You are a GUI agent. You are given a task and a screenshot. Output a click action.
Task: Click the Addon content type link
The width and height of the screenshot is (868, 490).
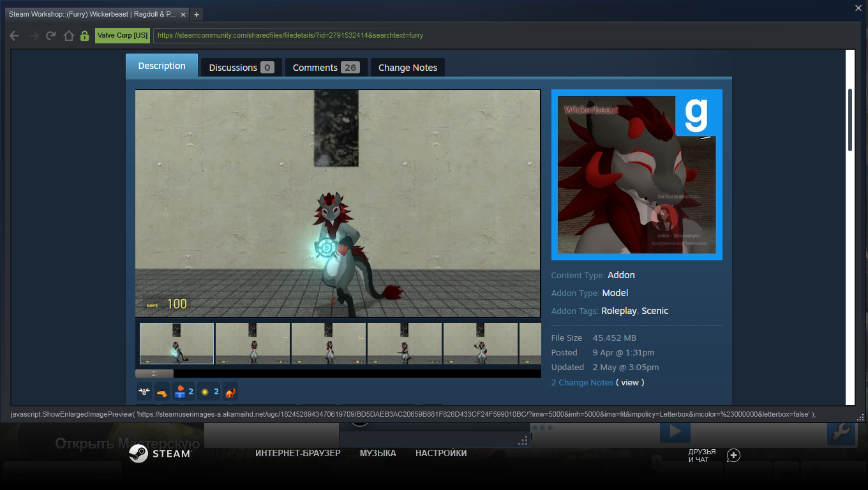pos(621,276)
